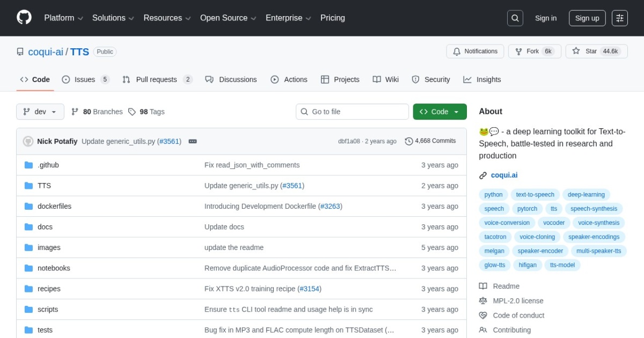Screen dimensions: 644x338
Task: Click the Sign up button
Action: coord(587,18)
